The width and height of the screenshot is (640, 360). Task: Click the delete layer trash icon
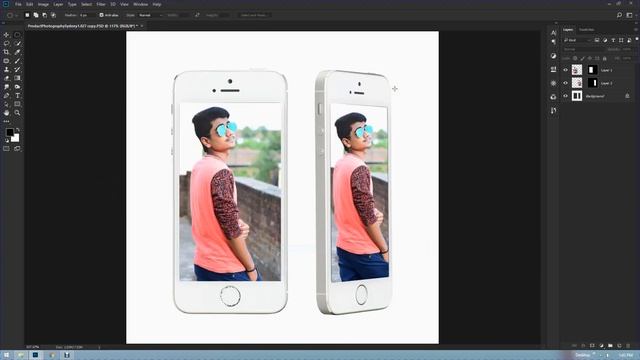tap(628, 346)
